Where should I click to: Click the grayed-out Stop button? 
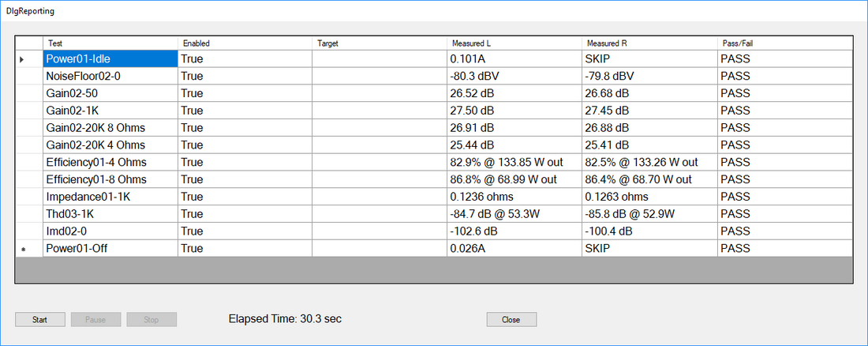click(152, 320)
